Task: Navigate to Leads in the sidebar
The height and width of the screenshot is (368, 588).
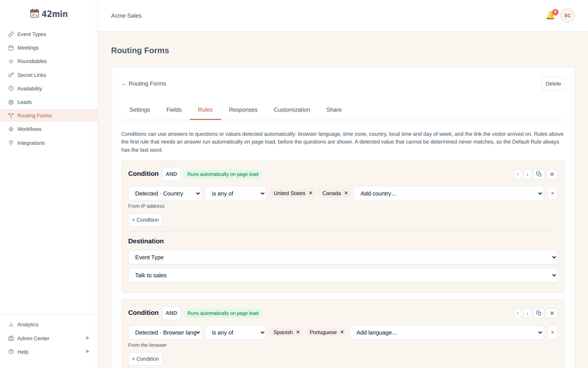Action: point(49,102)
